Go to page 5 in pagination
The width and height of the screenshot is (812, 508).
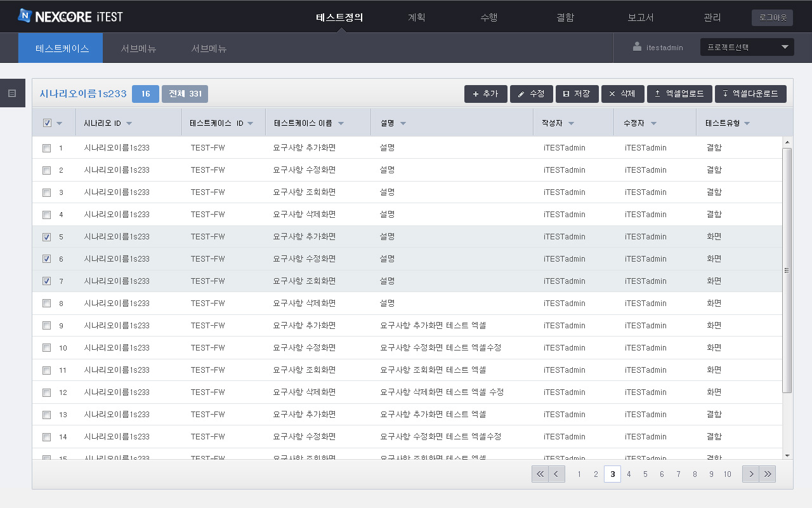[x=645, y=474]
